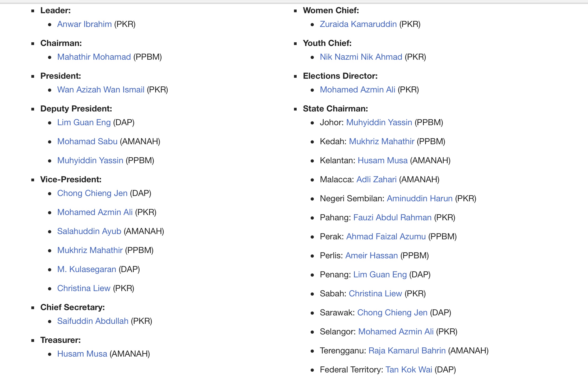
Task: Open Chong Chieng Jen under Vice-President
Action: tap(92, 193)
